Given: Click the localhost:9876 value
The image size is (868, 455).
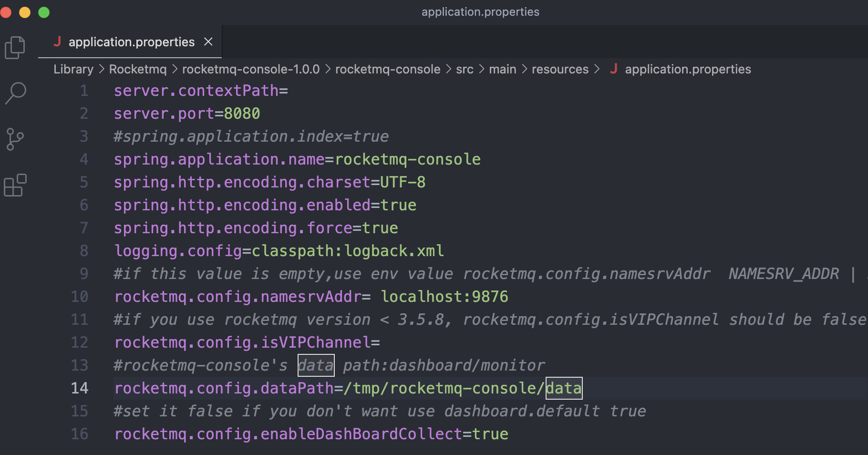Looking at the screenshot, I should click(444, 297).
